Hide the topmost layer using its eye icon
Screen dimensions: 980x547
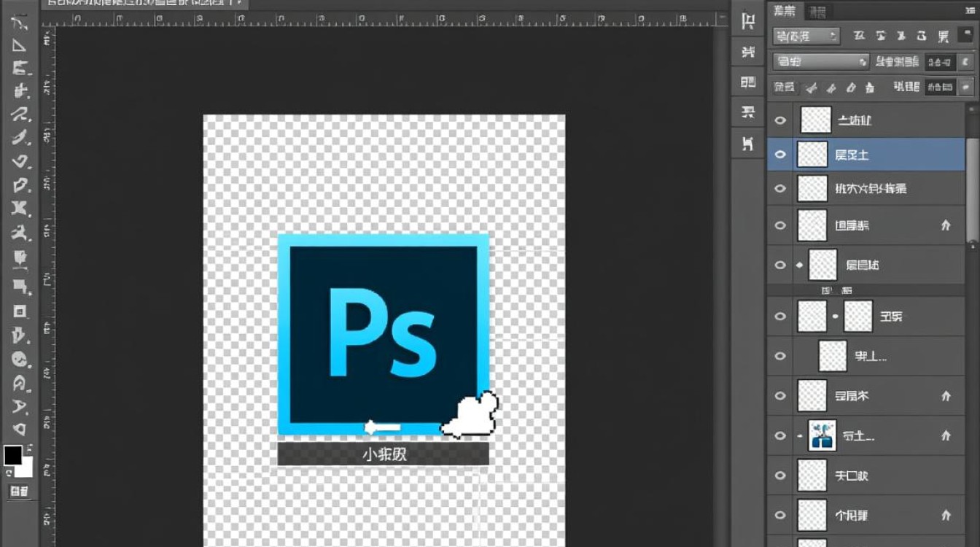click(x=780, y=120)
